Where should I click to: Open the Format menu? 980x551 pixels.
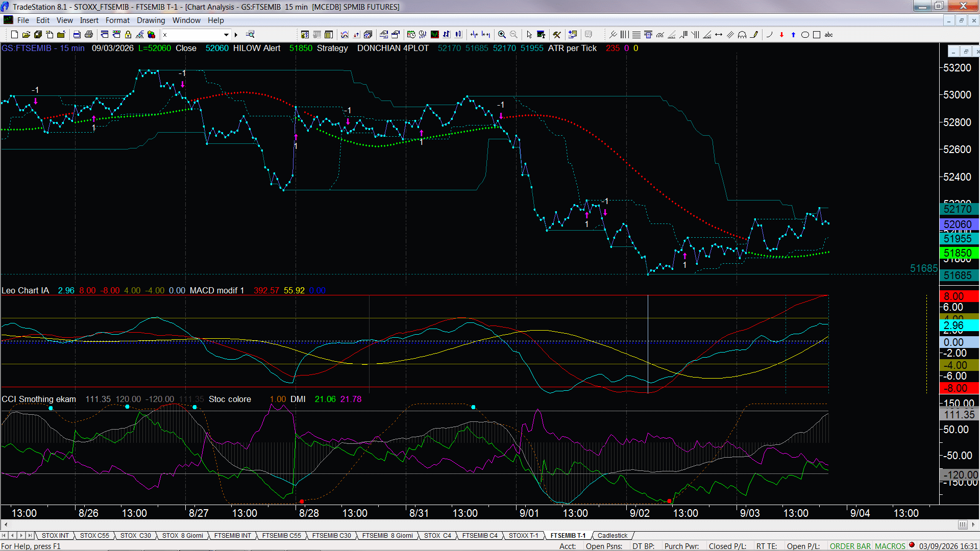point(117,20)
